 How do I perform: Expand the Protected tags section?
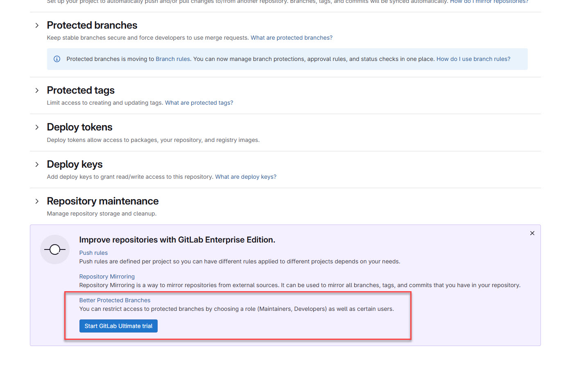pos(37,90)
